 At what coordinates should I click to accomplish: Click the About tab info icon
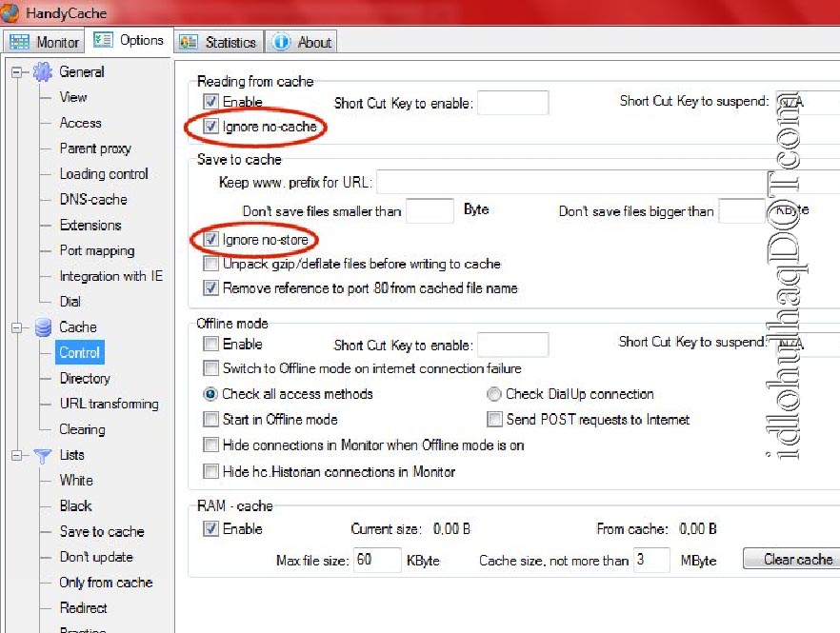coord(281,42)
